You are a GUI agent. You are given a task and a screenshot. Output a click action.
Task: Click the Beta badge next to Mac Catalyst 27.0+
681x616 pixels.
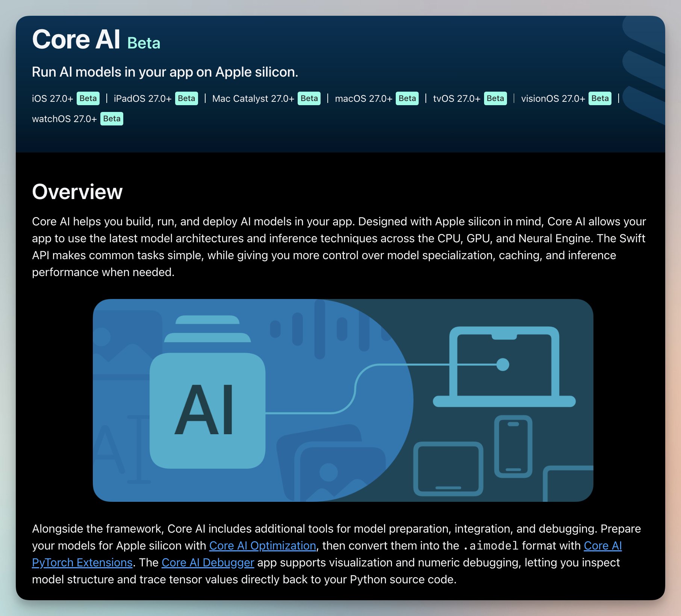pos(309,98)
